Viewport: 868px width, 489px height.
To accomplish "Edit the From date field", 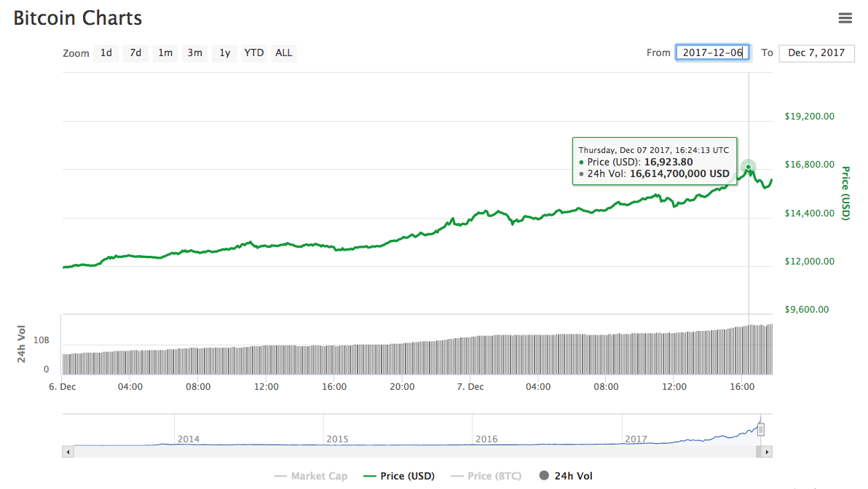I will [712, 52].
